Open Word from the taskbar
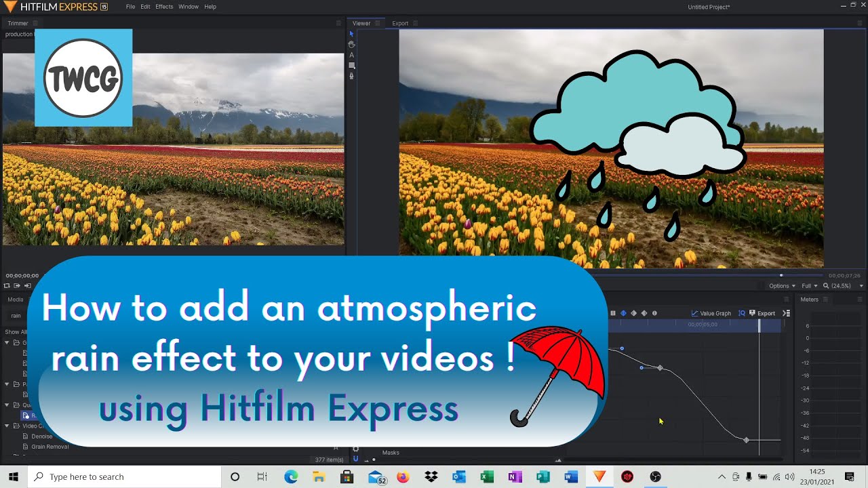This screenshot has width=868, height=488. tap(571, 476)
